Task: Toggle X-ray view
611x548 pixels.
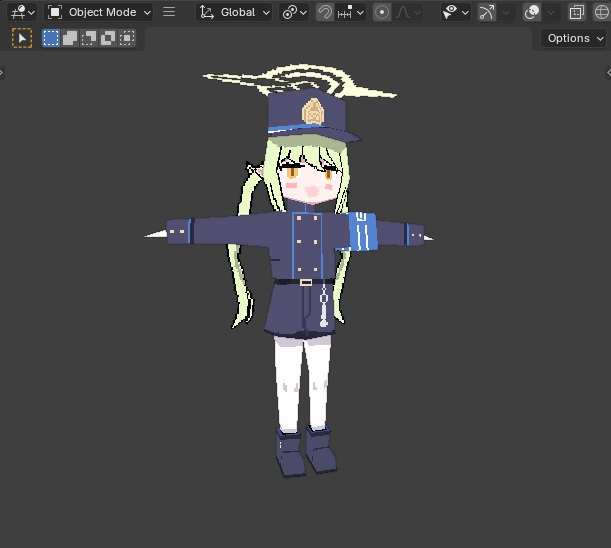Action: click(x=576, y=12)
